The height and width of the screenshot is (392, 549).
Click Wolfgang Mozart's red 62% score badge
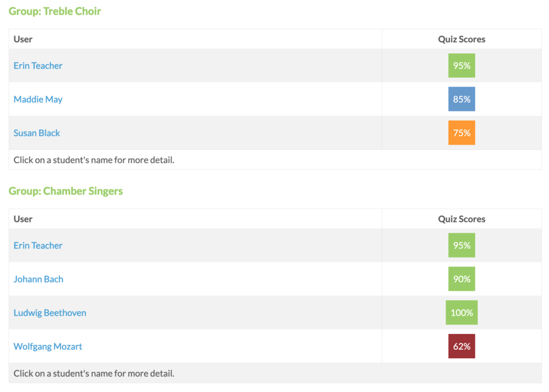[x=462, y=346]
